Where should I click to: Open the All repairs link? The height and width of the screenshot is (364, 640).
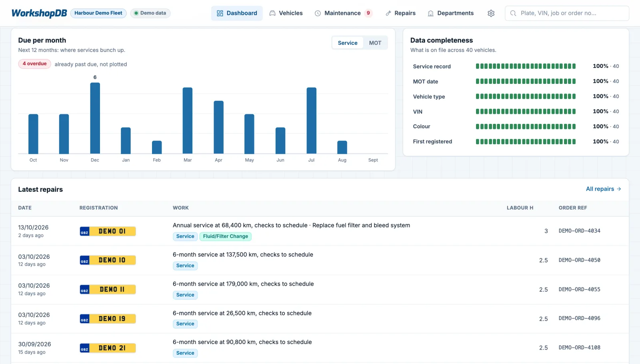[x=603, y=189]
